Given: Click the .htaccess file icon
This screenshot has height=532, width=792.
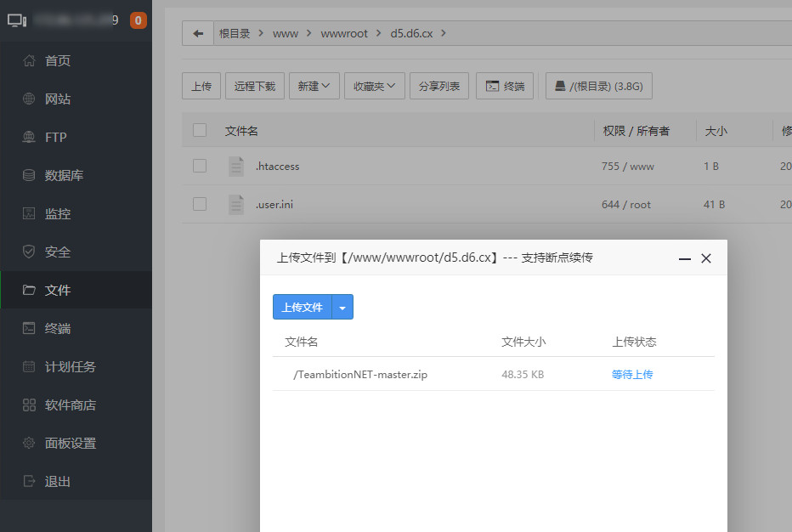Looking at the screenshot, I should (236, 167).
